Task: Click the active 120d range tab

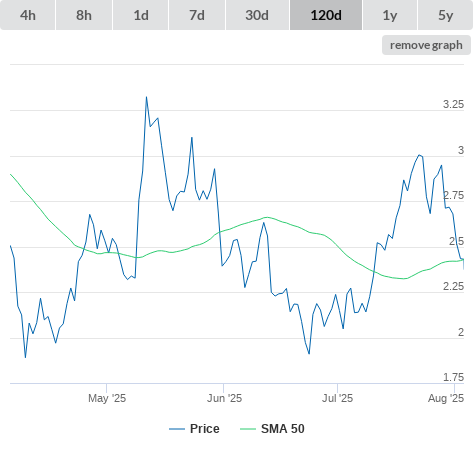Action: [326, 15]
